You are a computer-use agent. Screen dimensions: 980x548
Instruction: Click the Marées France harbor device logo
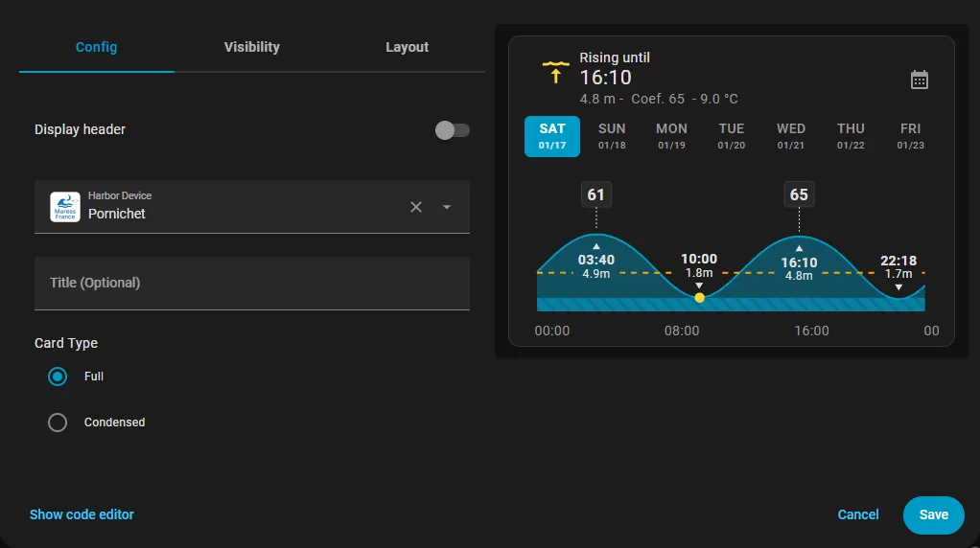(x=65, y=207)
